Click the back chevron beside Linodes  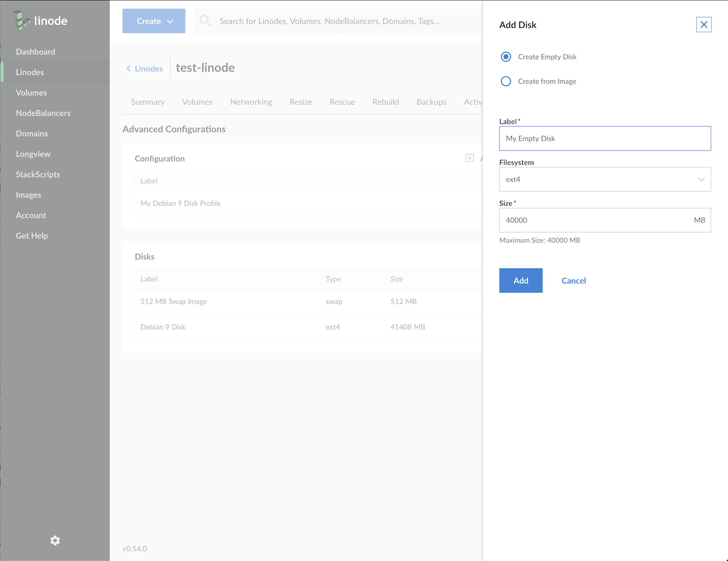129,69
